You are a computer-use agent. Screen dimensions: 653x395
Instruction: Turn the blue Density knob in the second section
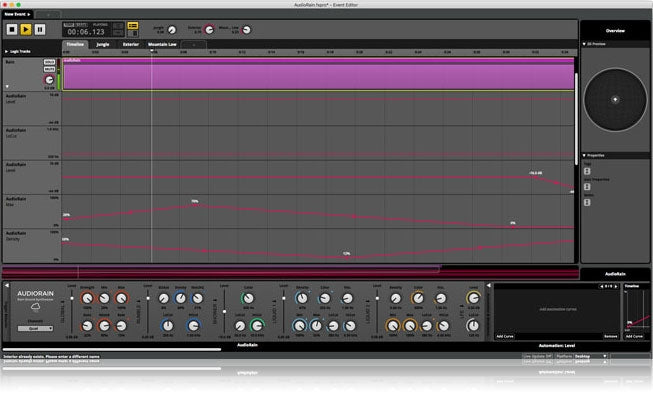pos(180,298)
